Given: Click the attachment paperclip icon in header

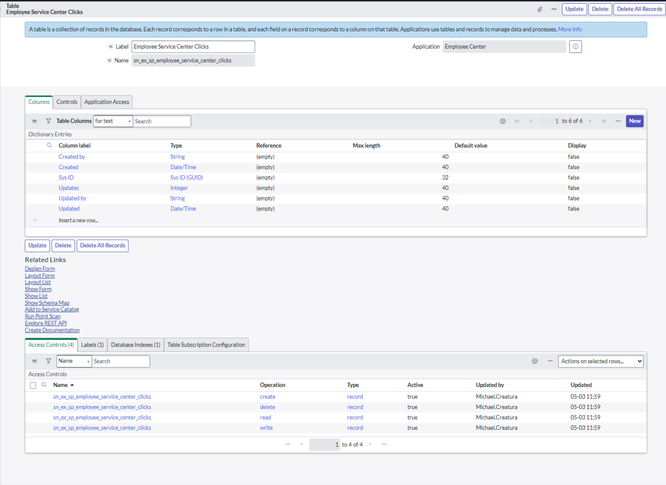Looking at the screenshot, I should pos(539,9).
